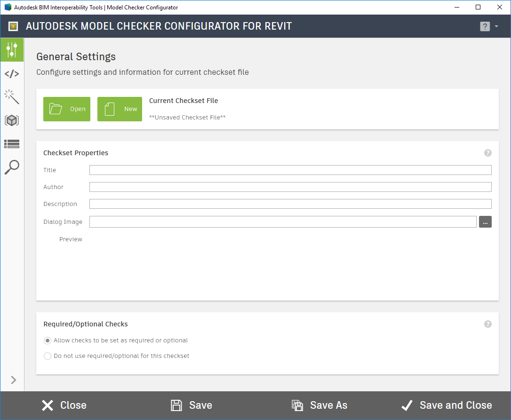Viewport: 511px width, 420px height.
Task: Select allow checks as required or optional
Action: (x=48, y=340)
